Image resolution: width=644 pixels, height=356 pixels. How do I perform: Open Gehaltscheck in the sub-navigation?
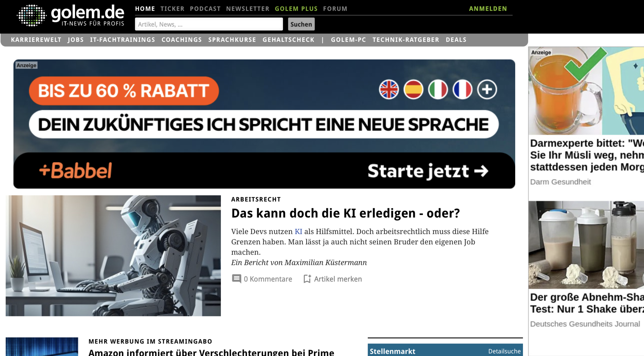click(288, 40)
